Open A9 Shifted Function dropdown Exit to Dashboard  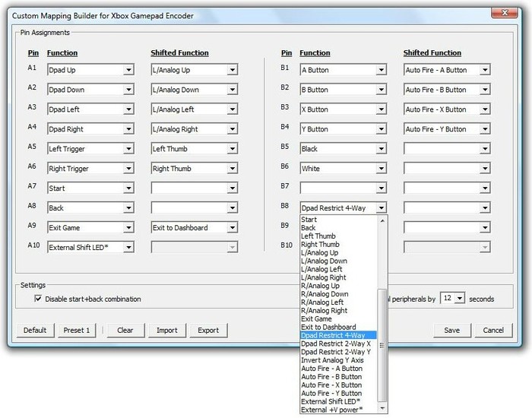pos(195,228)
